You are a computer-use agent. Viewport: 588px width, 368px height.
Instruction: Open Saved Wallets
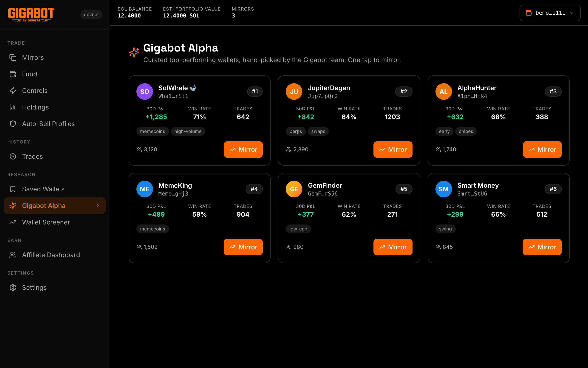tap(55, 189)
